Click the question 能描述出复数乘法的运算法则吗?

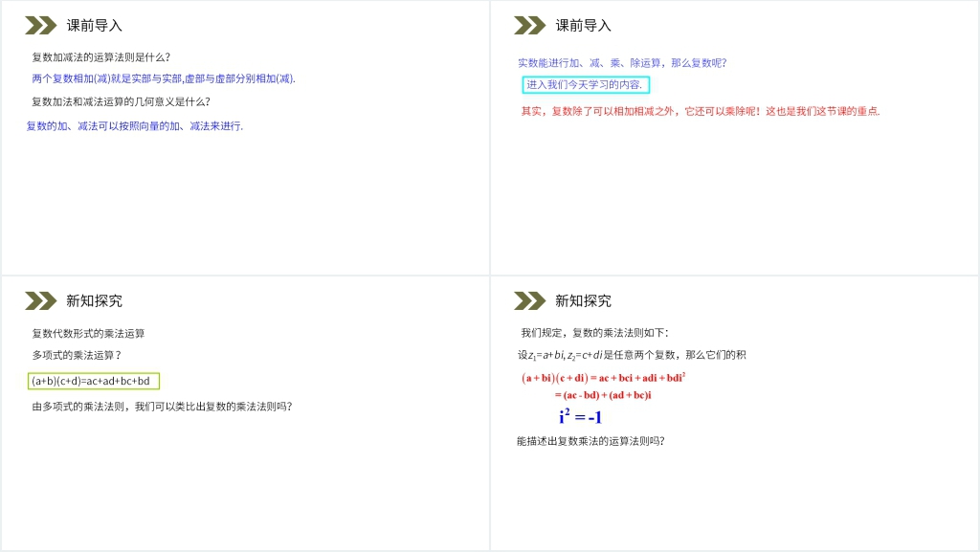[x=590, y=441]
